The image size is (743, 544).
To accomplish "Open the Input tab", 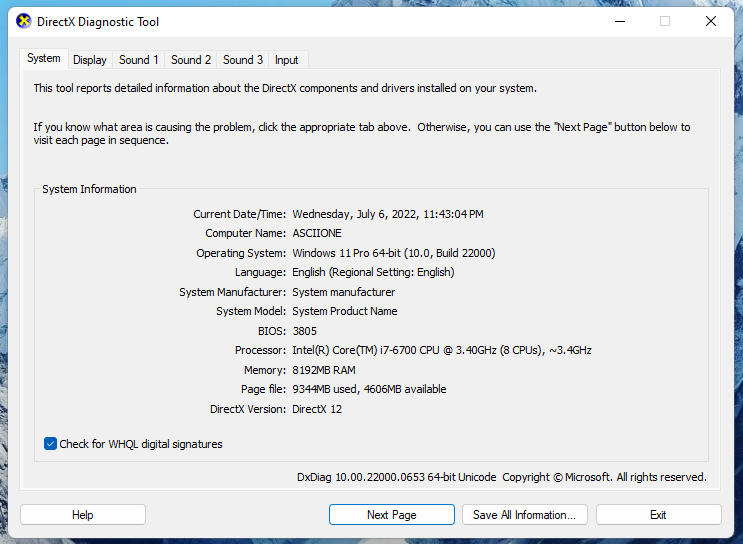I will (287, 60).
